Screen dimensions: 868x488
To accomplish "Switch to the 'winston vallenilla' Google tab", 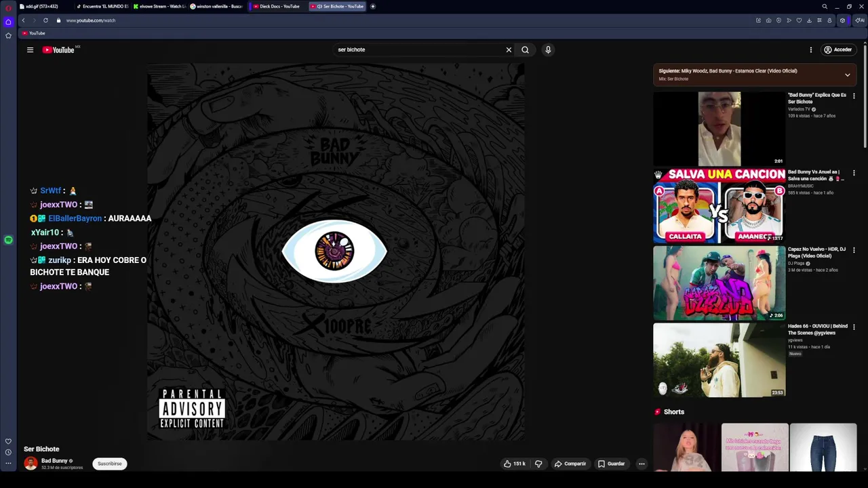I will (x=217, y=6).
